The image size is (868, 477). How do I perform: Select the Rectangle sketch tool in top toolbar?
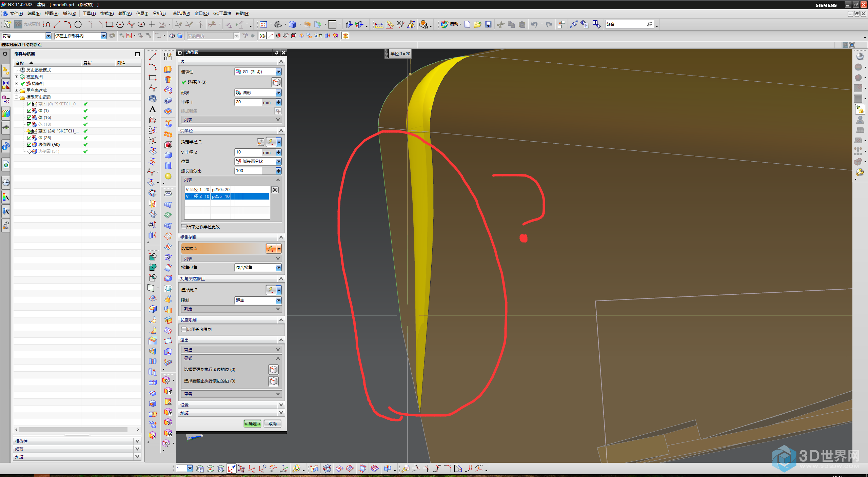(109, 24)
